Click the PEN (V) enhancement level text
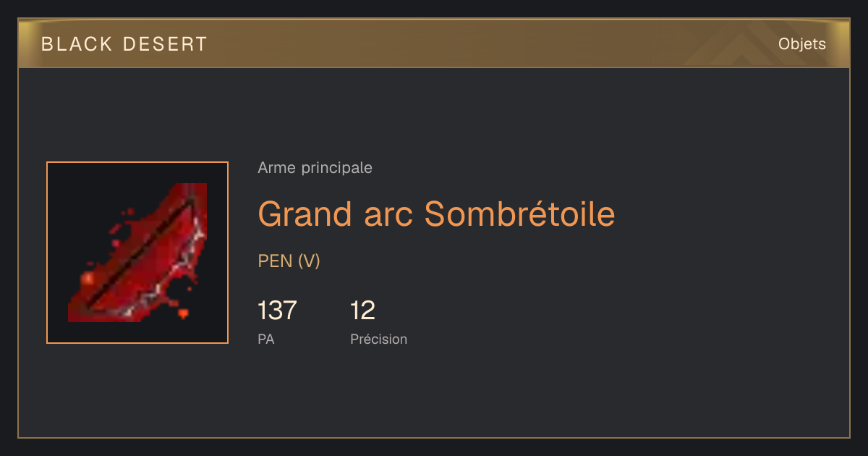The width and height of the screenshot is (868, 456). pos(289,261)
